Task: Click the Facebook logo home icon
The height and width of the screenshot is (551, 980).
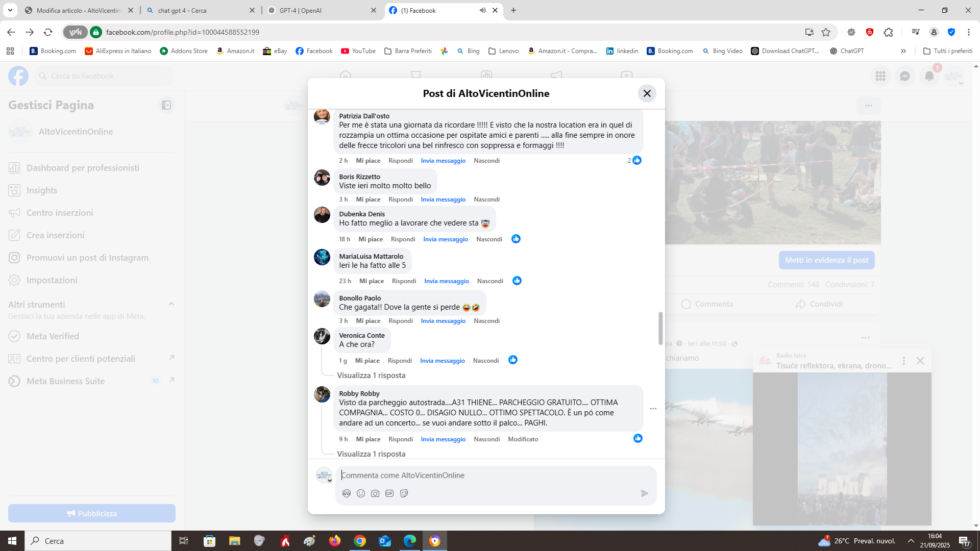Action: pyautogui.click(x=18, y=76)
